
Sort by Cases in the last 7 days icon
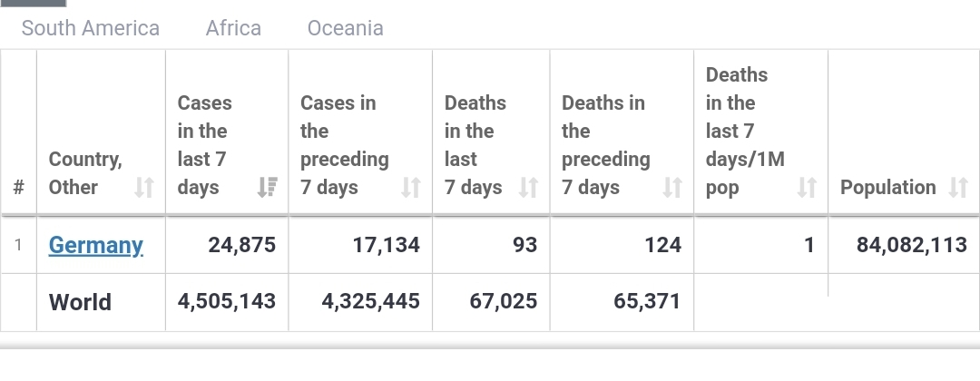click(x=268, y=188)
